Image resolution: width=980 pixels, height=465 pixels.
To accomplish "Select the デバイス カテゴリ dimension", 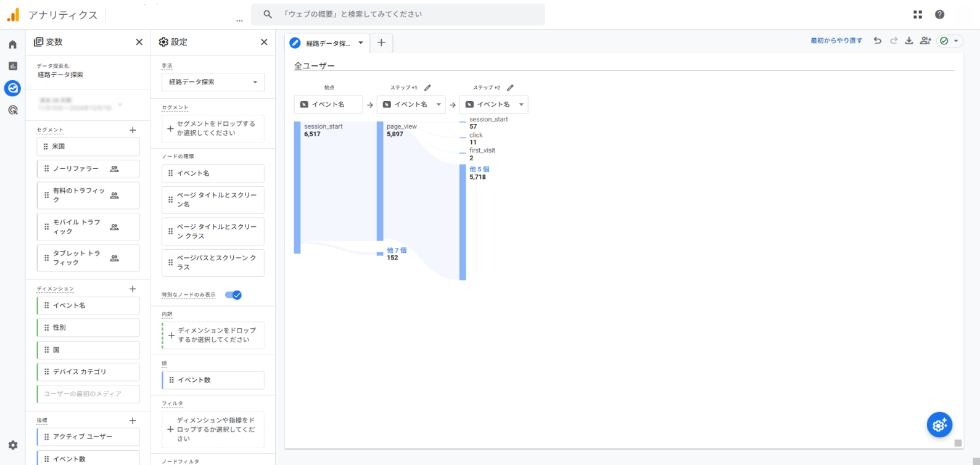I will pos(88,372).
